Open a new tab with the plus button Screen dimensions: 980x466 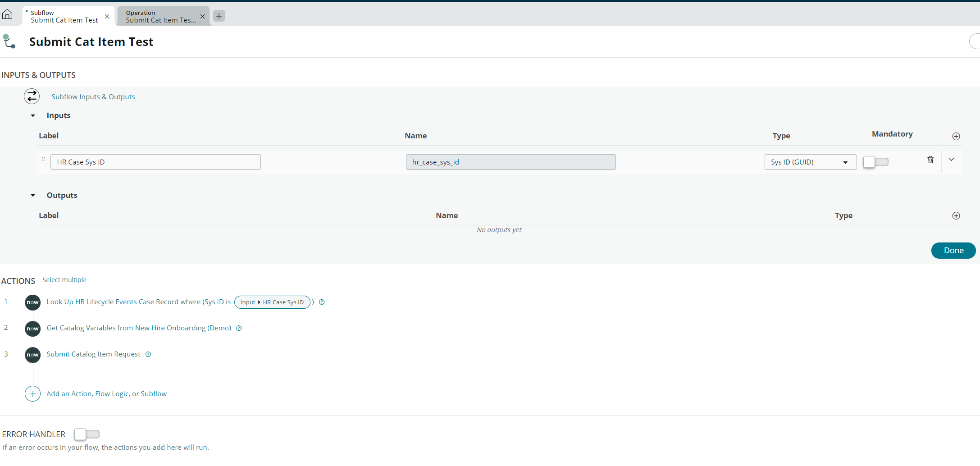click(219, 16)
